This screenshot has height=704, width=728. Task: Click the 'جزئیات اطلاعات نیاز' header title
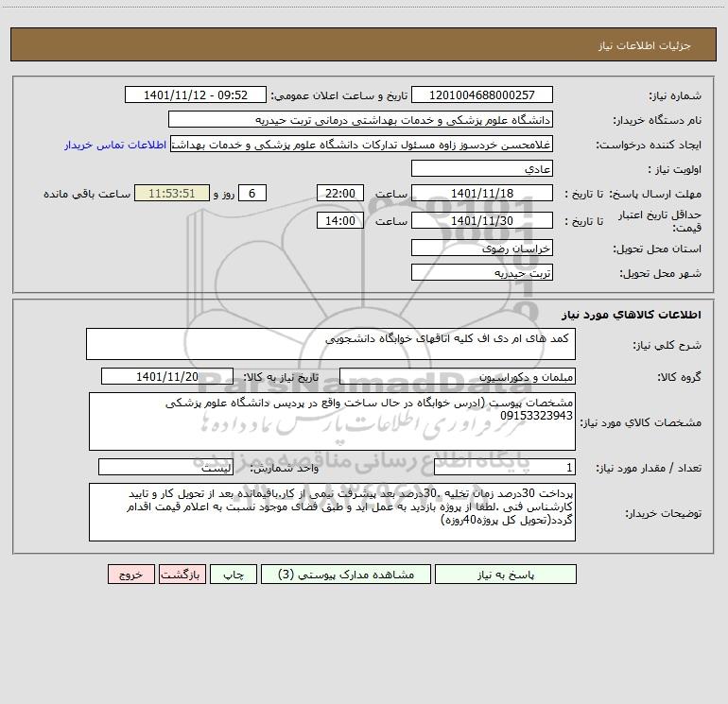pyautogui.click(x=645, y=45)
